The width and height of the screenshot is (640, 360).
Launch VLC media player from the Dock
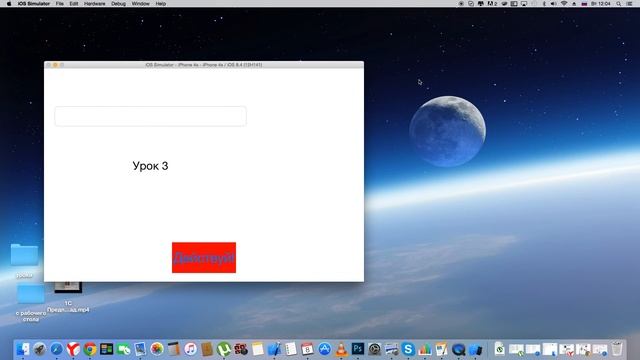[341, 349]
